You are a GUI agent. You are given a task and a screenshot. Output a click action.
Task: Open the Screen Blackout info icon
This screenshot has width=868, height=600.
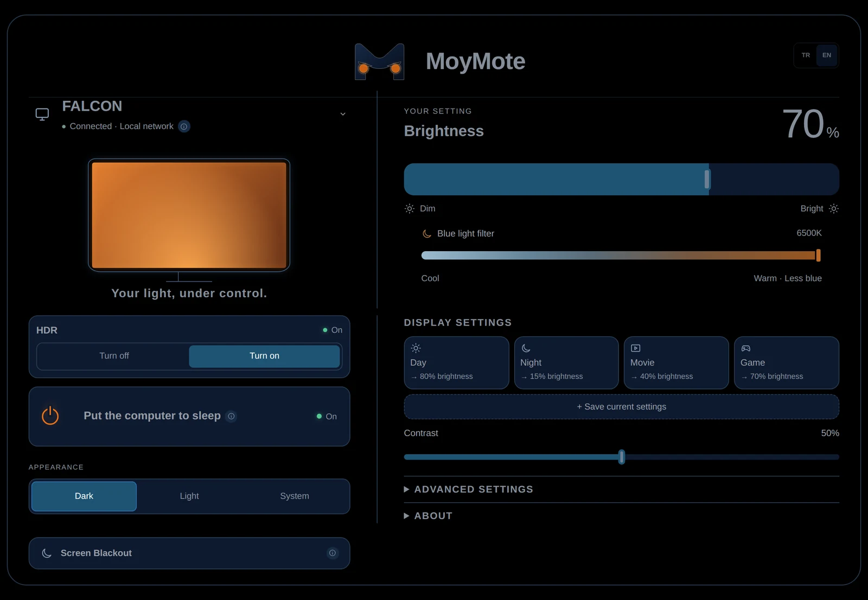[x=333, y=553]
